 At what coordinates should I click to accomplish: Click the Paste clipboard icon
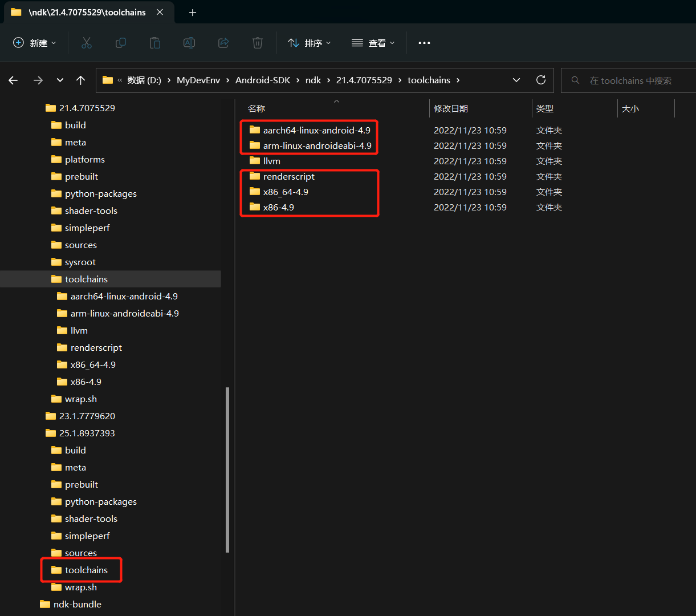[x=155, y=43]
